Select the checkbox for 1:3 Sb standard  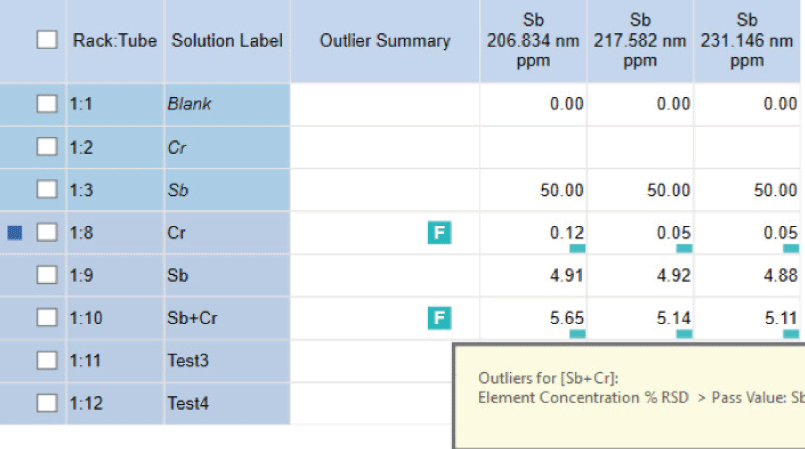(47, 189)
